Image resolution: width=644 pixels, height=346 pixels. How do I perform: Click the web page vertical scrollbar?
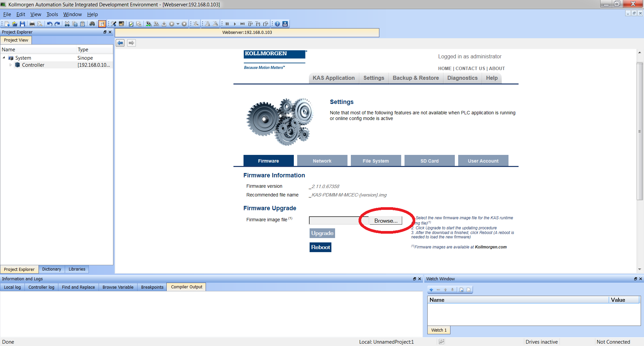coord(640,131)
